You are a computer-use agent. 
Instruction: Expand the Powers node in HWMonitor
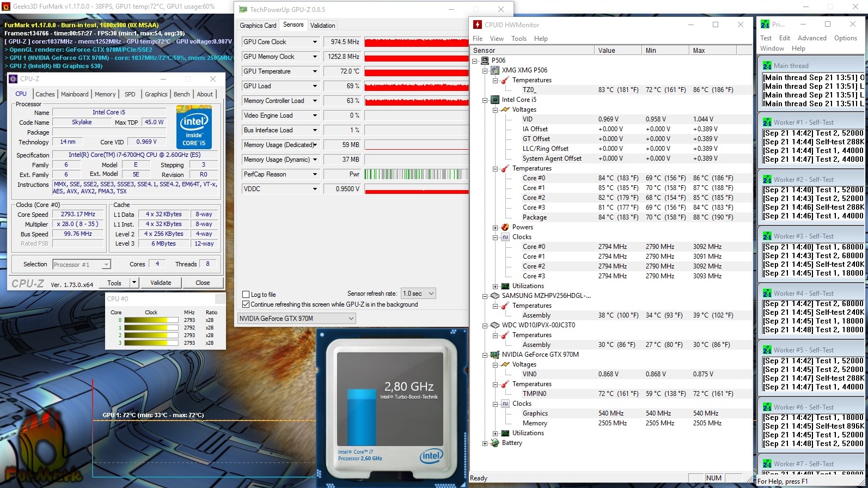click(x=495, y=227)
